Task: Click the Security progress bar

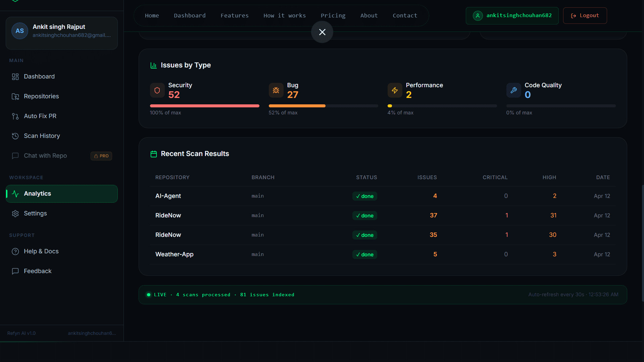Action: point(204,106)
